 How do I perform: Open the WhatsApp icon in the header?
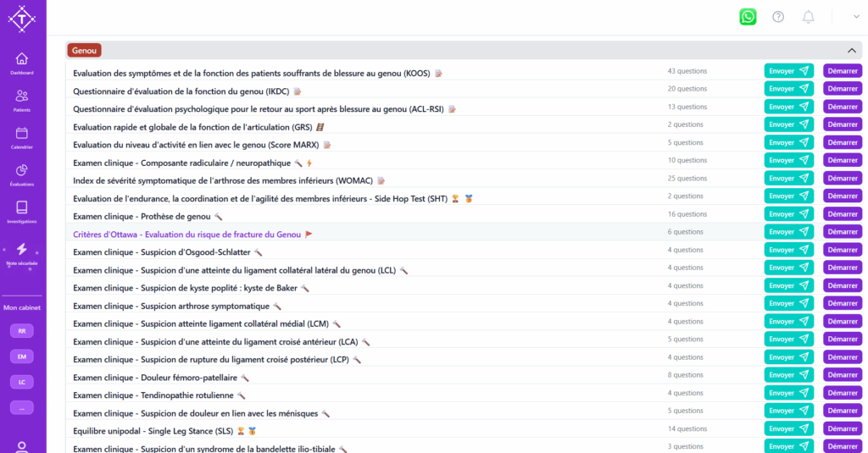click(748, 17)
